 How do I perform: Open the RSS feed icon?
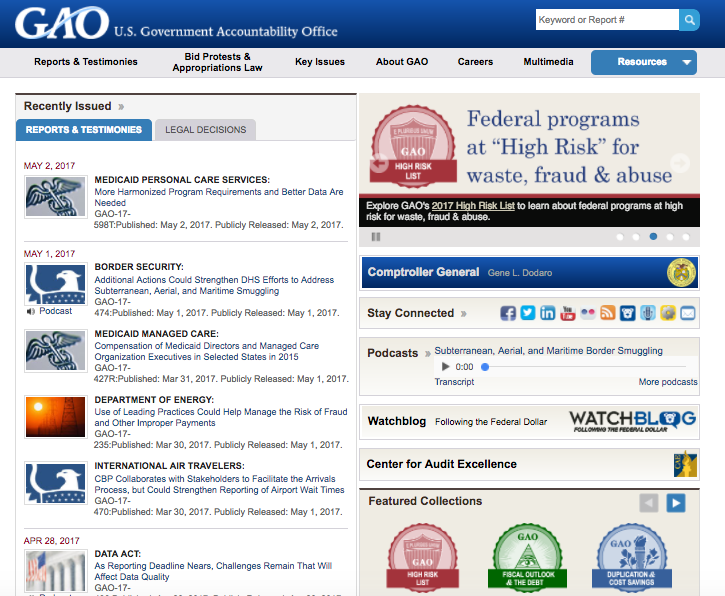click(608, 313)
